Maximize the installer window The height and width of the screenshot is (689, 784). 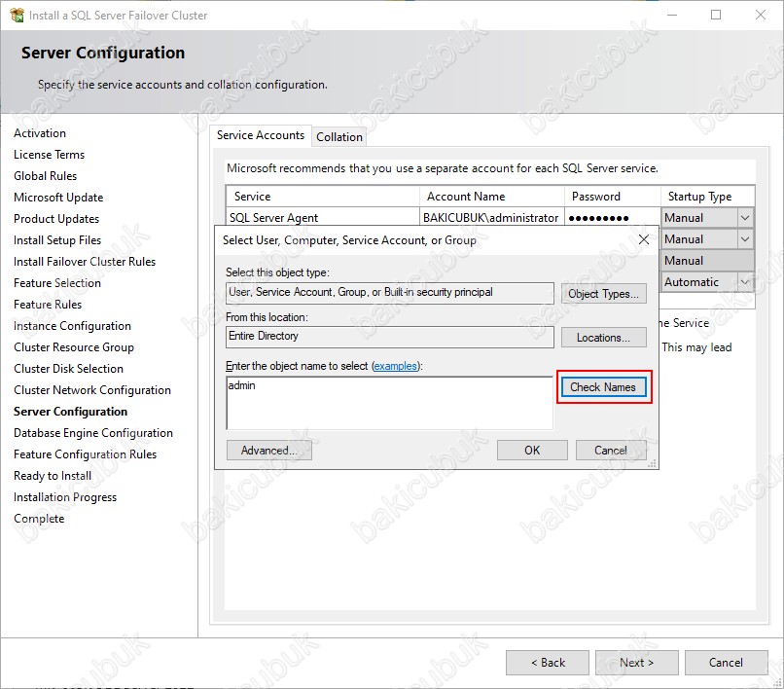click(x=716, y=15)
